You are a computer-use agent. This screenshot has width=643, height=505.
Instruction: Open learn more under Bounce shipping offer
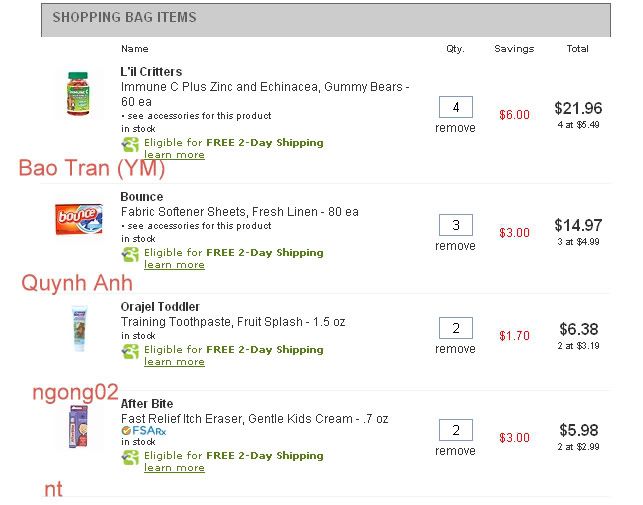(174, 265)
